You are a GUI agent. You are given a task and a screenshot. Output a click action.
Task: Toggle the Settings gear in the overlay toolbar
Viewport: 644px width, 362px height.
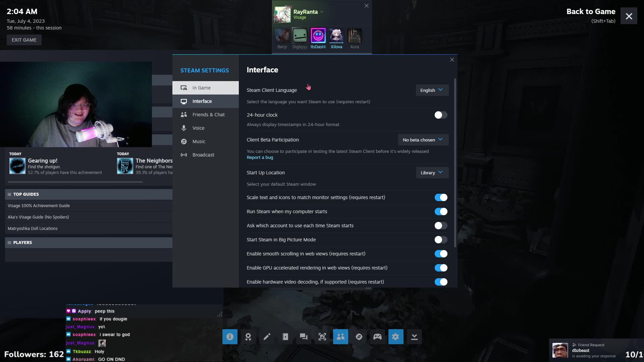396,337
